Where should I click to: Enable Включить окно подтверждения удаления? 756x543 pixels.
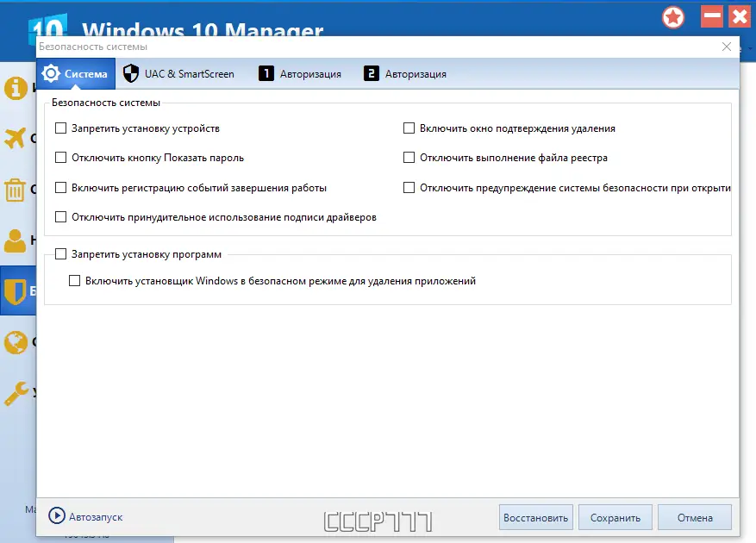click(409, 127)
